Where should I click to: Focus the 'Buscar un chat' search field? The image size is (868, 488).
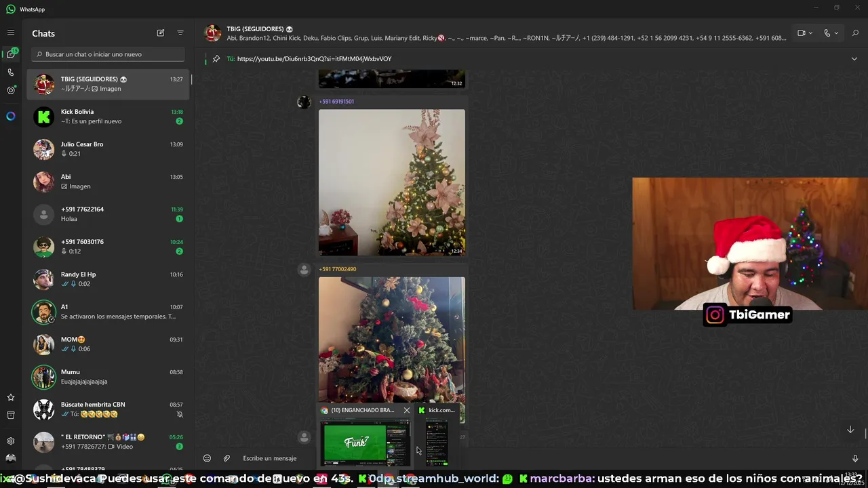pyautogui.click(x=108, y=54)
